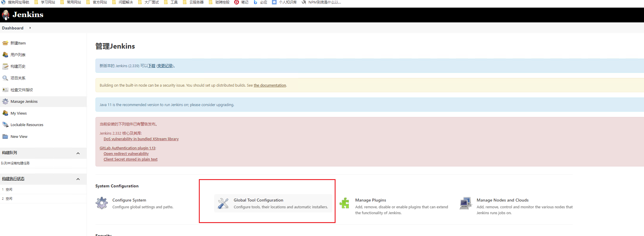The image size is (644, 236).
Task: Open Global Tool Configuration
Action: (258, 200)
